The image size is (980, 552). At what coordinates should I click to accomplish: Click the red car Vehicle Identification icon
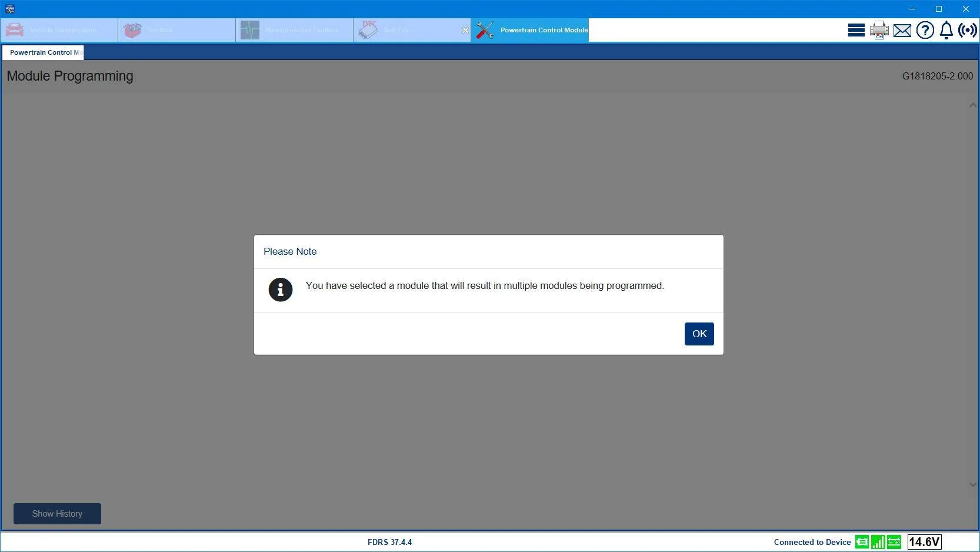point(14,30)
